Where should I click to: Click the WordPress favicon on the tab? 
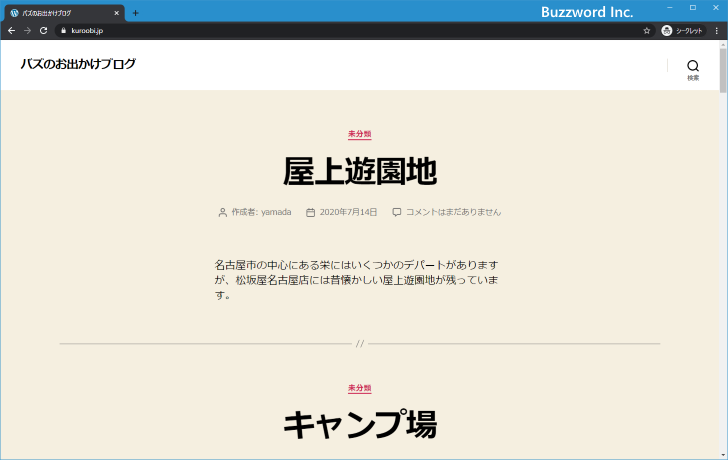[x=14, y=13]
